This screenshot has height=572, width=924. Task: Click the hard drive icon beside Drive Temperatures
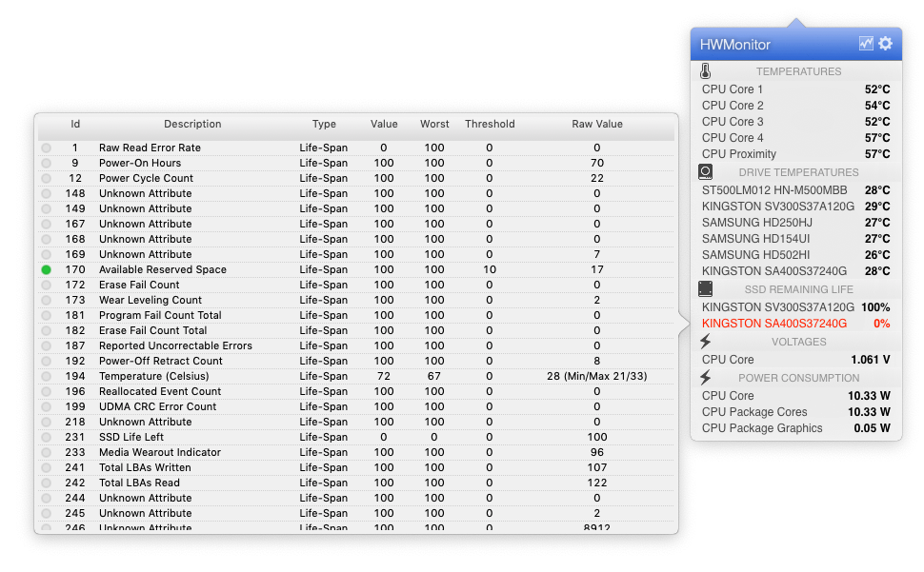[x=705, y=172]
